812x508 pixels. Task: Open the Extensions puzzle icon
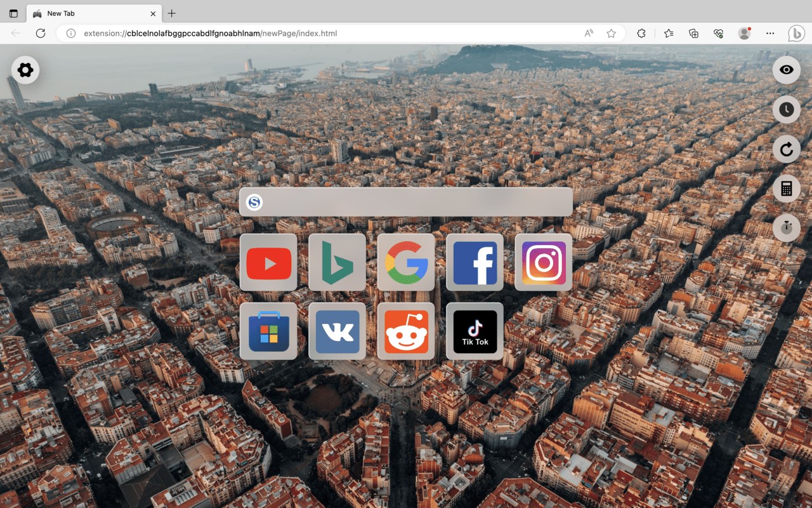coord(641,33)
